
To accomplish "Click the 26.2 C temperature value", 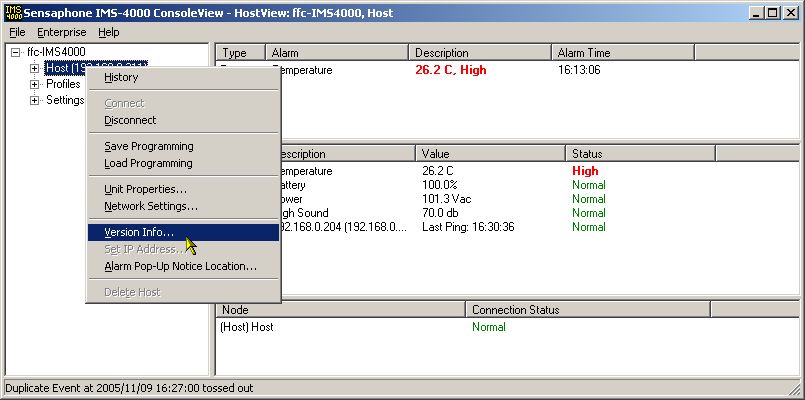I will pyautogui.click(x=438, y=171).
